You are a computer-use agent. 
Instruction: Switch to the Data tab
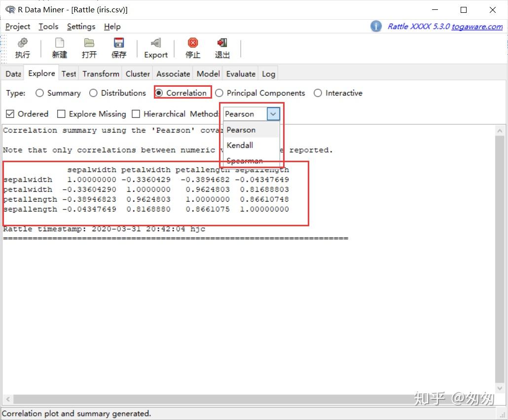click(x=13, y=74)
